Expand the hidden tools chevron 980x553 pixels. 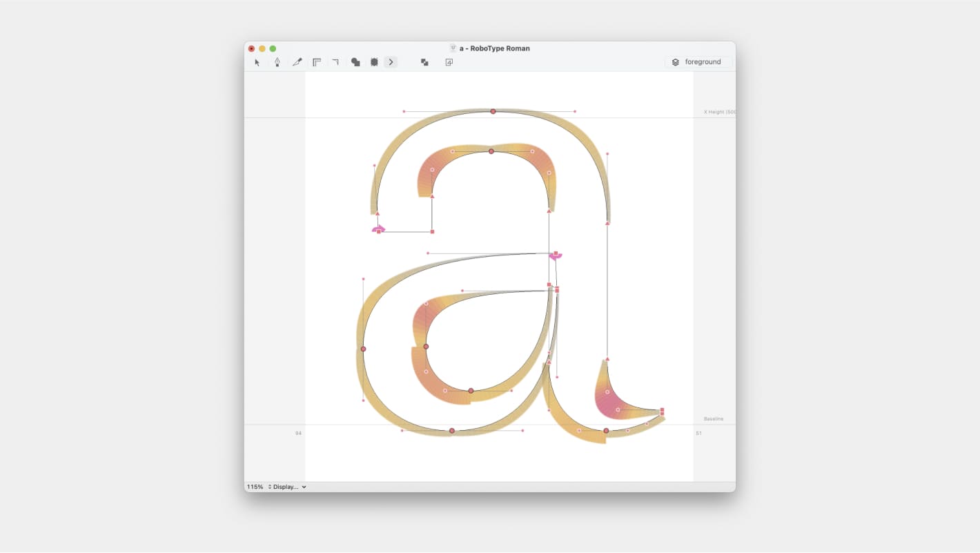tap(391, 62)
